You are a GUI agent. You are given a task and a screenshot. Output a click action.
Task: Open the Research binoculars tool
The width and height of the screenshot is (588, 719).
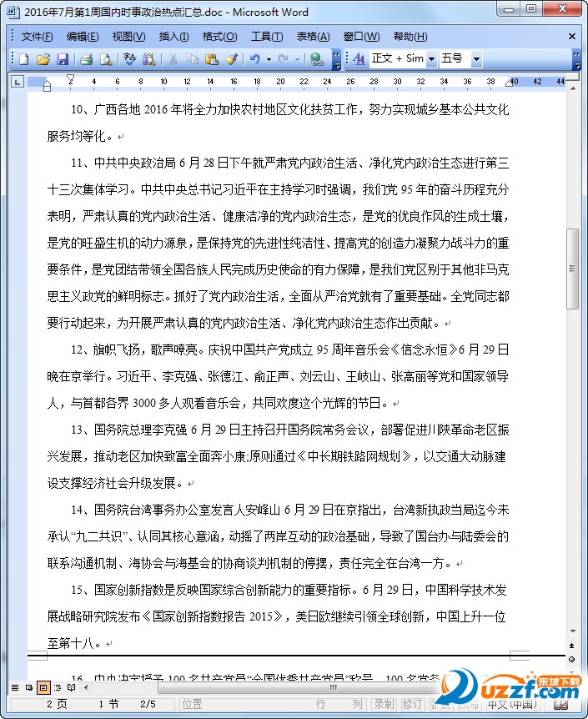148,59
